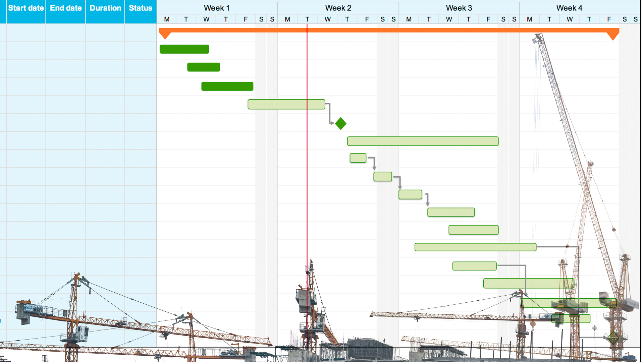Viewport: 644px width, 362px height.
Task: Click the green diamond milestone in Week 2
Action: (340, 124)
